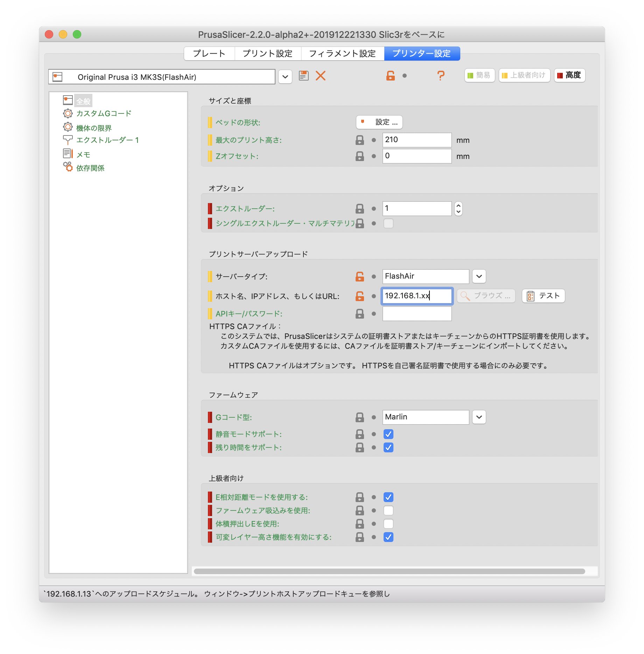This screenshot has width=644, height=654.
Task: Switch to the フィラメント設定 tab
Action: point(342,54)
